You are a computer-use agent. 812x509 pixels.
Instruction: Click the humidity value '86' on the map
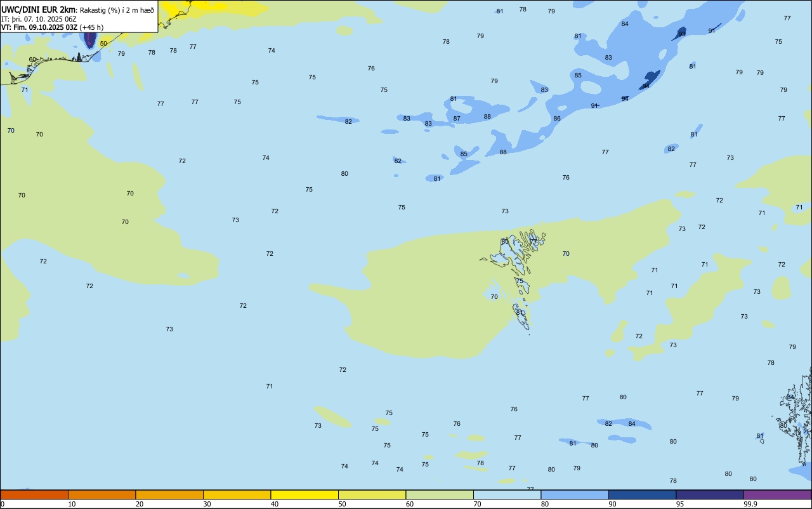click(557, 119)
